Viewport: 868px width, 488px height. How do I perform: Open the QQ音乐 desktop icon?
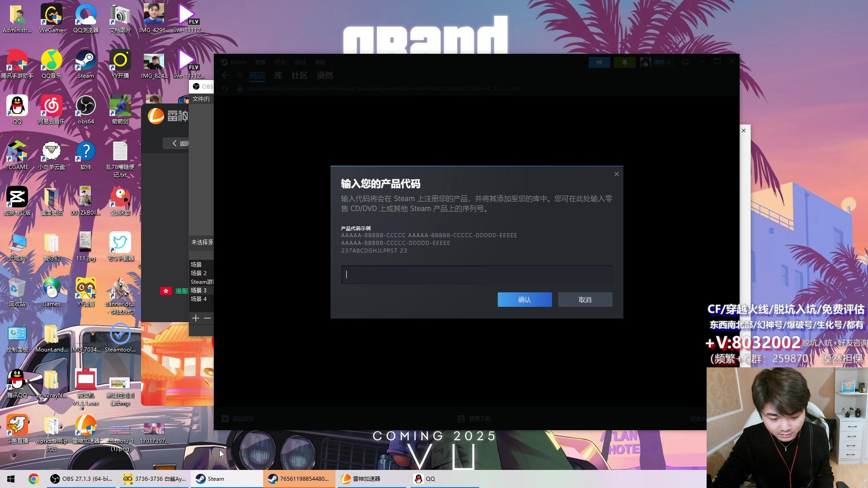(x=52, y=64)
